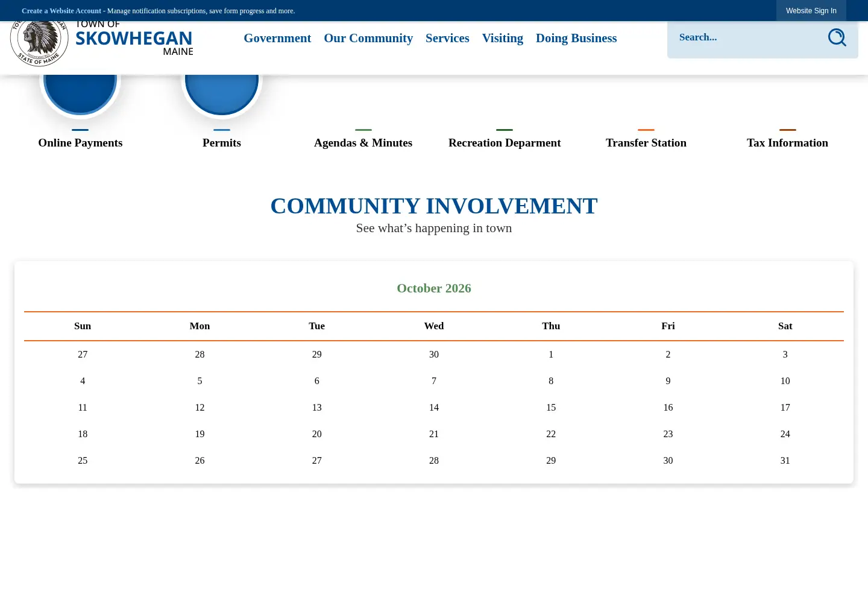Click the Community Involvement heading

tap(434, 206)
